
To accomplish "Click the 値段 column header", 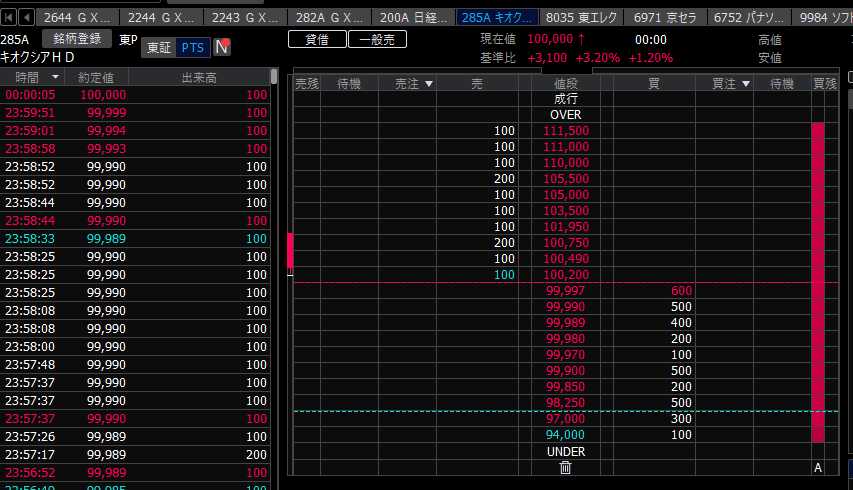I will (x=566, y=84).
